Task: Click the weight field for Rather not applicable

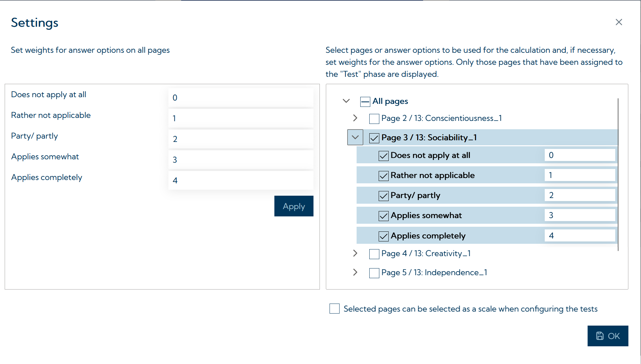Action: (x=241, y=118)
